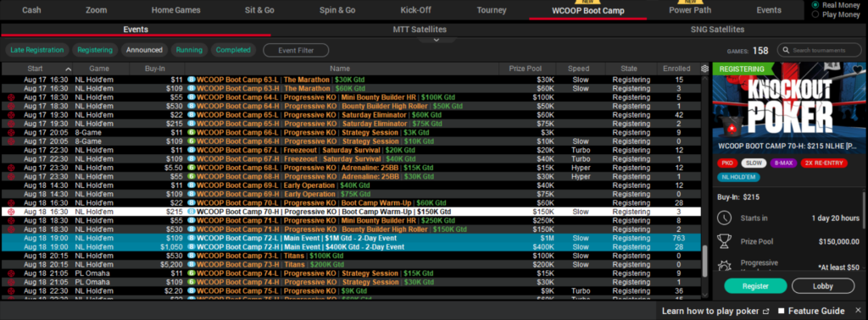This screenshot has height=320, width=868.
Task: Click the 8-max badge on Boot Camp 72-L Main Event
Action: point(191,238)
